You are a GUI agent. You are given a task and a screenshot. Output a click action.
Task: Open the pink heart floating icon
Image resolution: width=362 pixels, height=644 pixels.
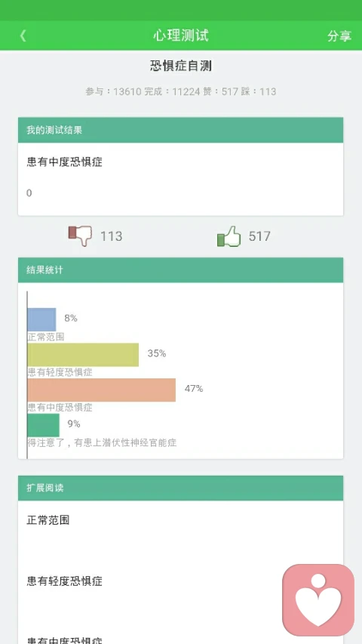[x=318, y=599]
